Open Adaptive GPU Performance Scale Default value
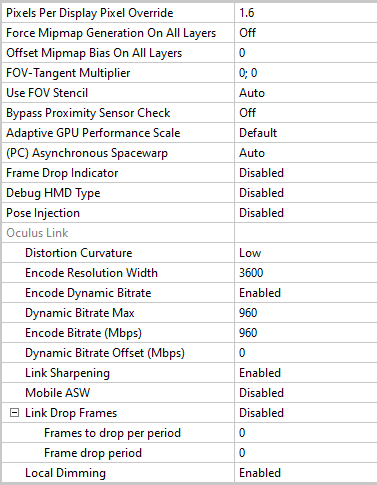This screenshot has width=377, height=485. [306, 133]
